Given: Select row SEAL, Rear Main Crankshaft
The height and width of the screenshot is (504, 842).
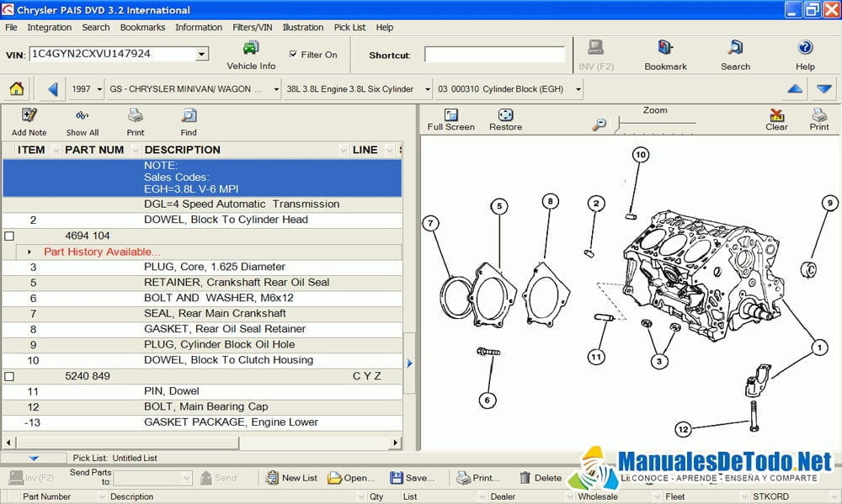Looking at the screenshot, I should pos(202,314).
